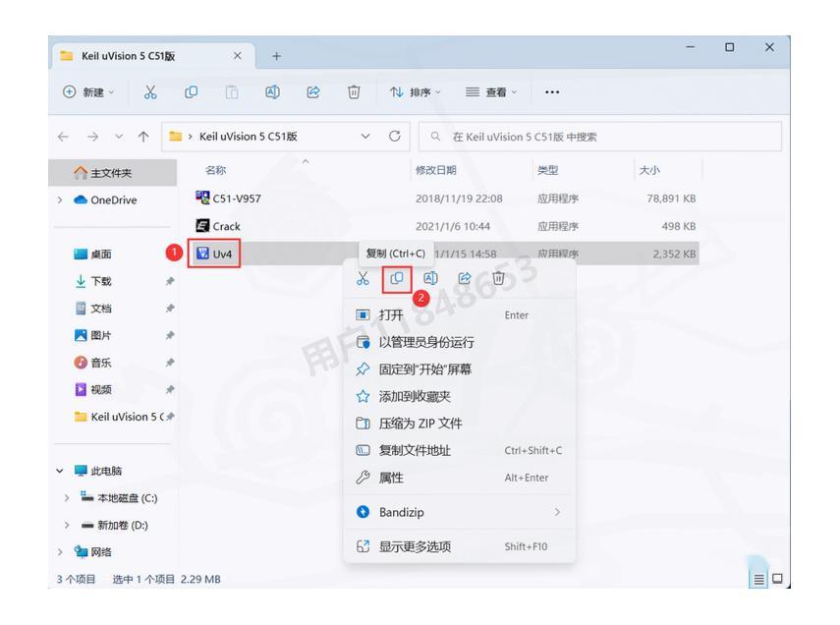Click the Cut icon in the top toolbar
This screenshot has height=625, width=840.
pyautogui.click(x=150, y=92)
